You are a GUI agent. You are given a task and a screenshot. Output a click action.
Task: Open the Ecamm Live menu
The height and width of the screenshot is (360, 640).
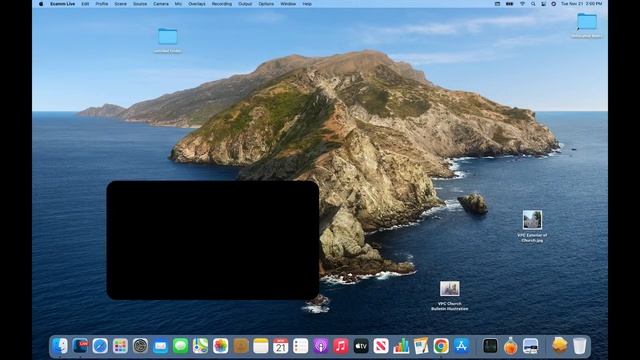click(x=62, y=4)
